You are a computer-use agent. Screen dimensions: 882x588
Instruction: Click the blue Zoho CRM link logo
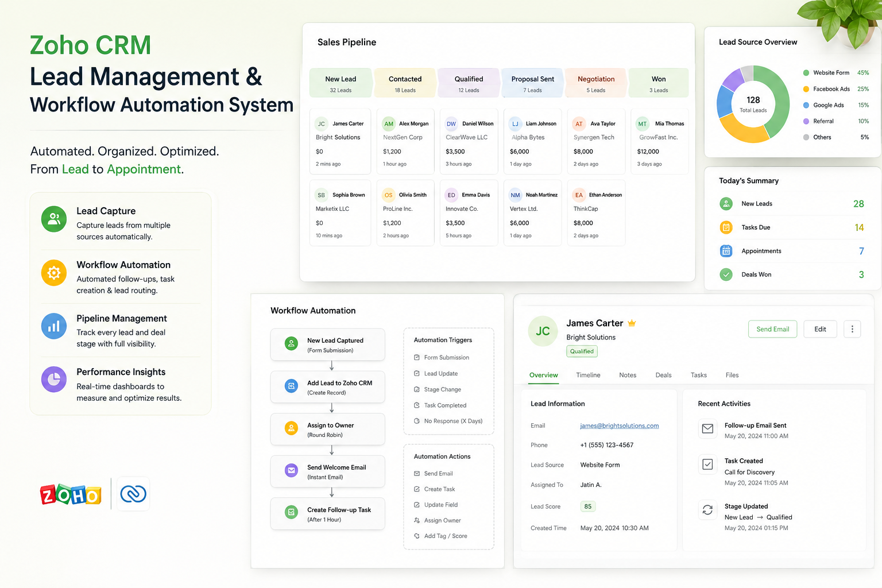(133, 494)
